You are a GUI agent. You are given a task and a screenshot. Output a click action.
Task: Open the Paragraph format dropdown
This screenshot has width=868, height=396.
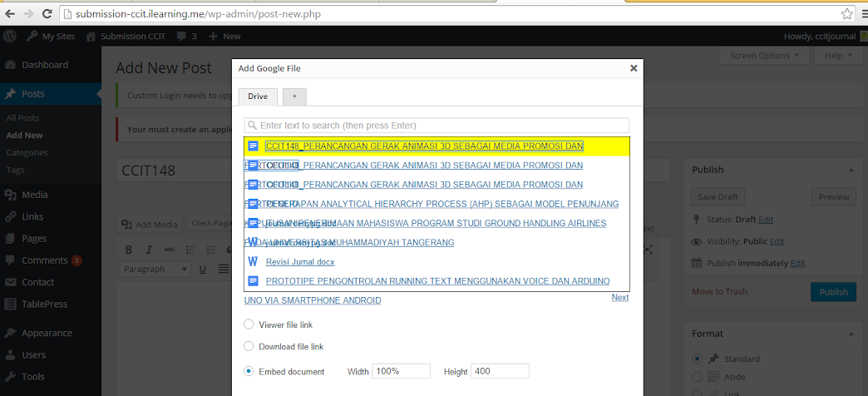pos(155,270)
